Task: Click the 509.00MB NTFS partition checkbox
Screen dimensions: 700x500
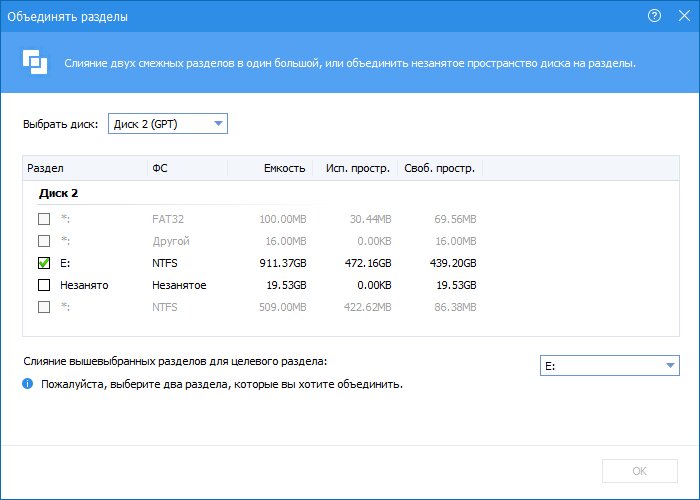Action: tap(44, 307)
